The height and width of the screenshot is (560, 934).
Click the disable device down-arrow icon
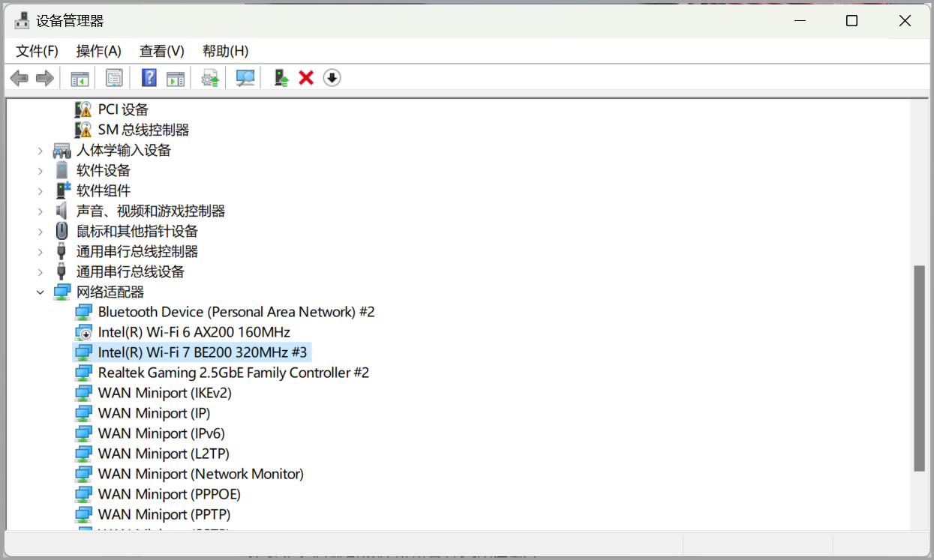pos(332,78)
